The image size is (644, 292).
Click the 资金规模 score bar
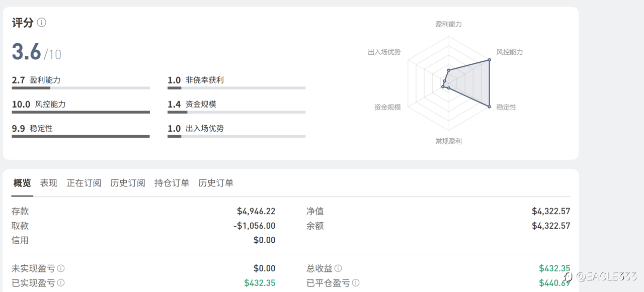pyautogui.click(x=236, y=112)
